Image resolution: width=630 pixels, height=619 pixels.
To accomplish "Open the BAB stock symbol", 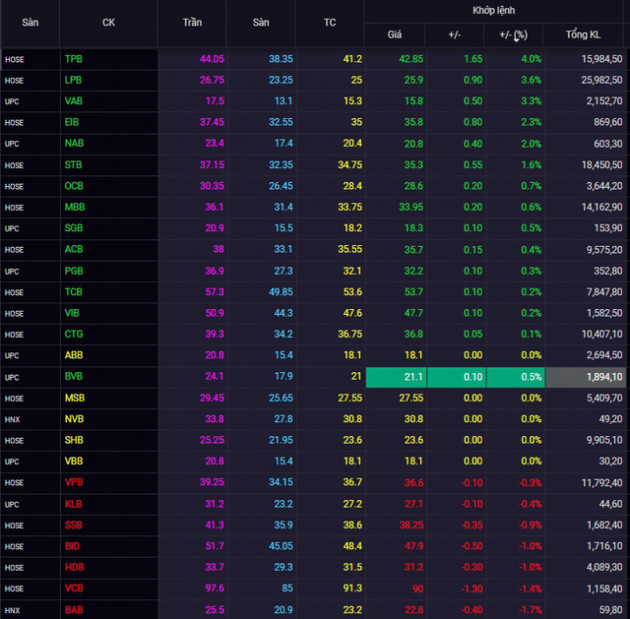I will 74,610.
